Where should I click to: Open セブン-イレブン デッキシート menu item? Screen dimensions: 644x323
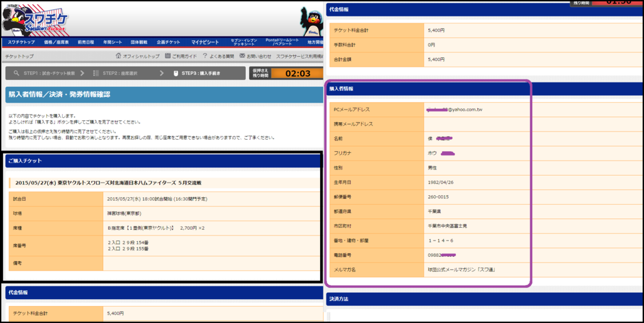click(x=243, y=42)
